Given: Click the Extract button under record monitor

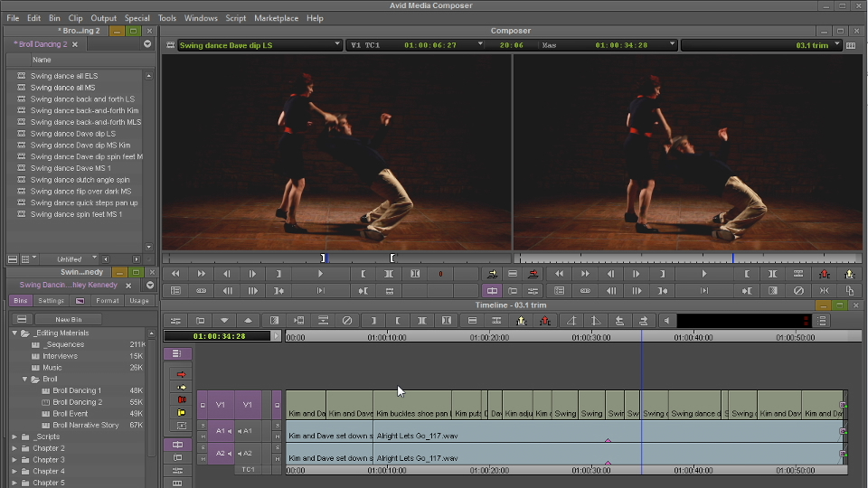Looking at the screenshot, I should [x=850, y=274].
